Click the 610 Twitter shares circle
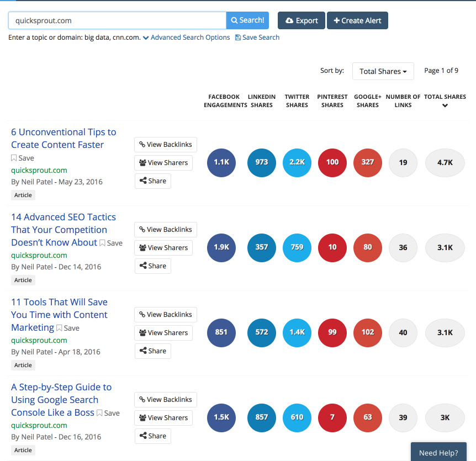Viewport: 476px width, 461px height. pyautogui.click(x=297, y=417)
